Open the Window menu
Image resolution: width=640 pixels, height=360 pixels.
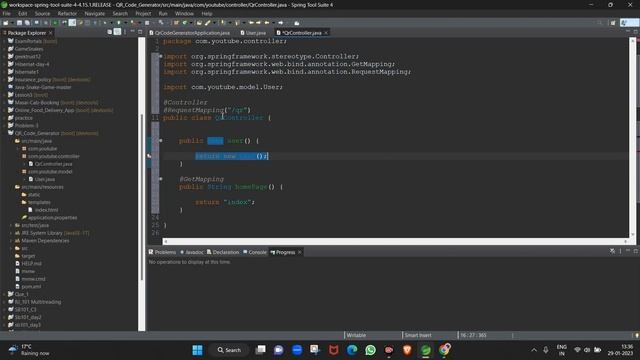[x=184, y=13]
